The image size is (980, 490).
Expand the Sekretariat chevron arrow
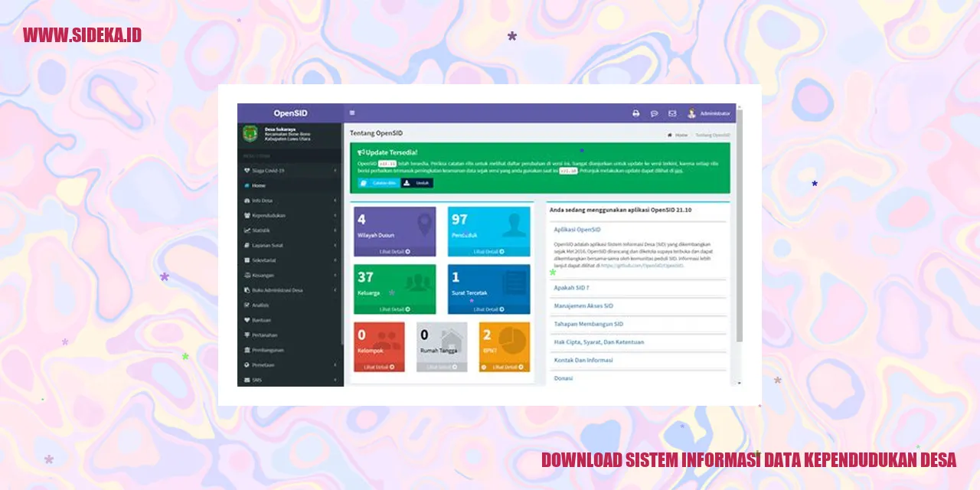coord(335,260)
